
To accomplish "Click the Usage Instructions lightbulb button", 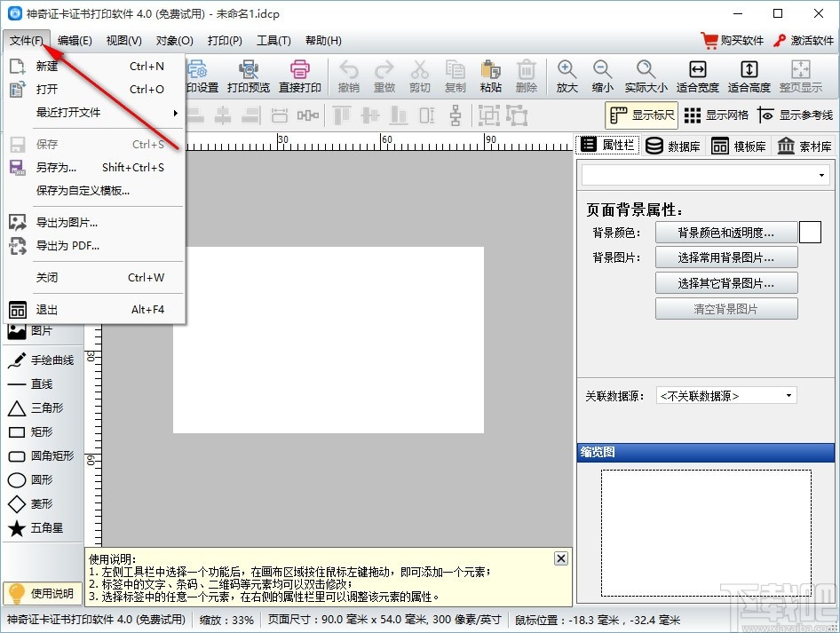I will [x=42, y=593].
